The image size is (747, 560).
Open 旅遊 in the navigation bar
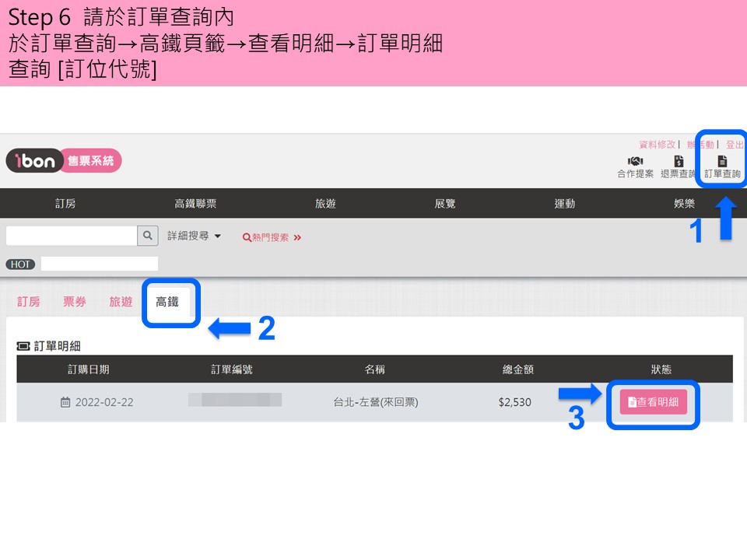click(326, 204)
